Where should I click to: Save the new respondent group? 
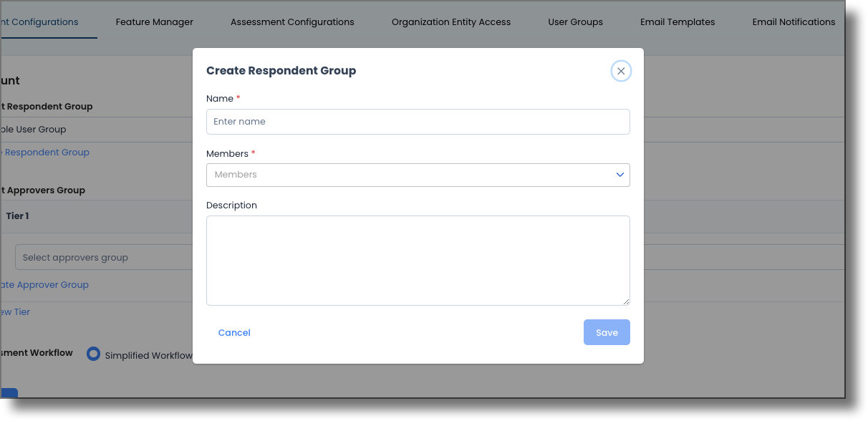pos(607,332)
